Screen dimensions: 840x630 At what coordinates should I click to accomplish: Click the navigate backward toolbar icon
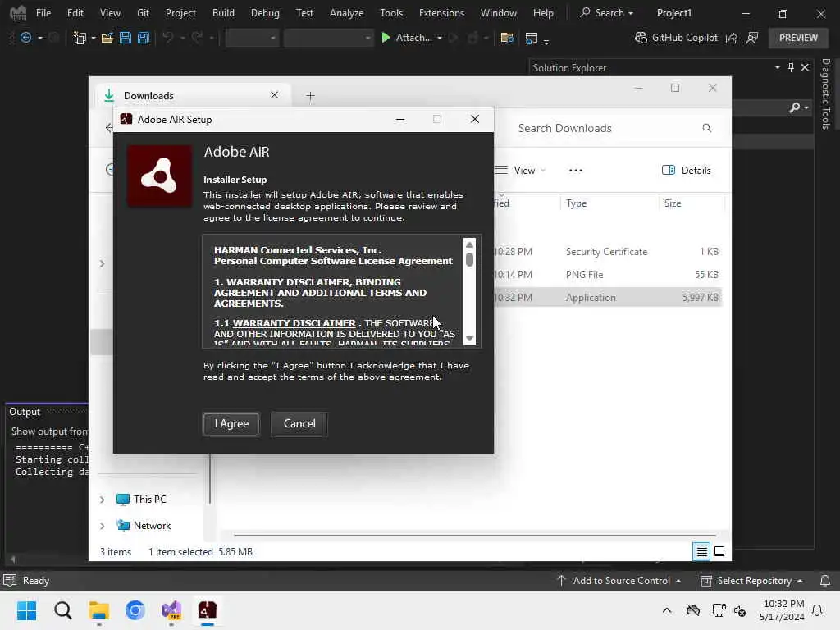click(x=25, y=38)
